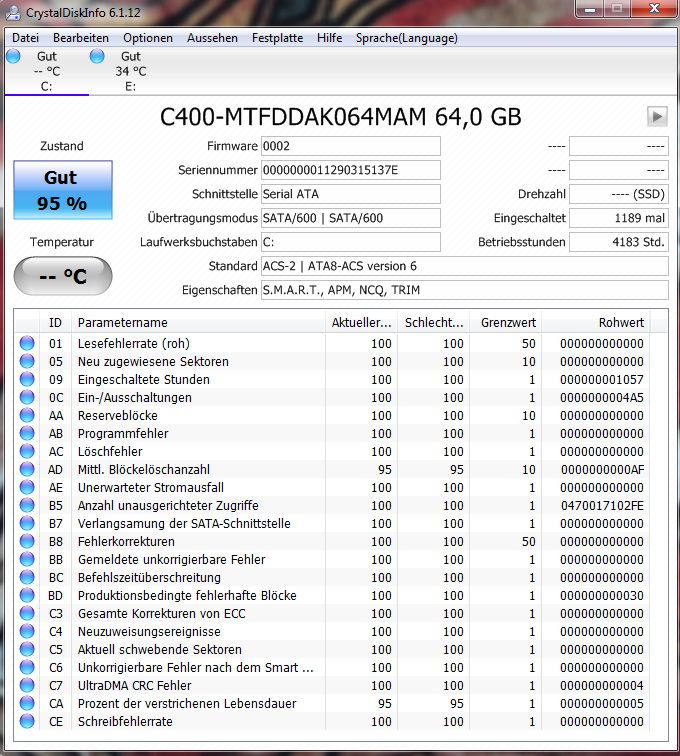Click the blue health indicator for drive C:
The height and width of the screenshot is (756, 680).
point(14,56)
